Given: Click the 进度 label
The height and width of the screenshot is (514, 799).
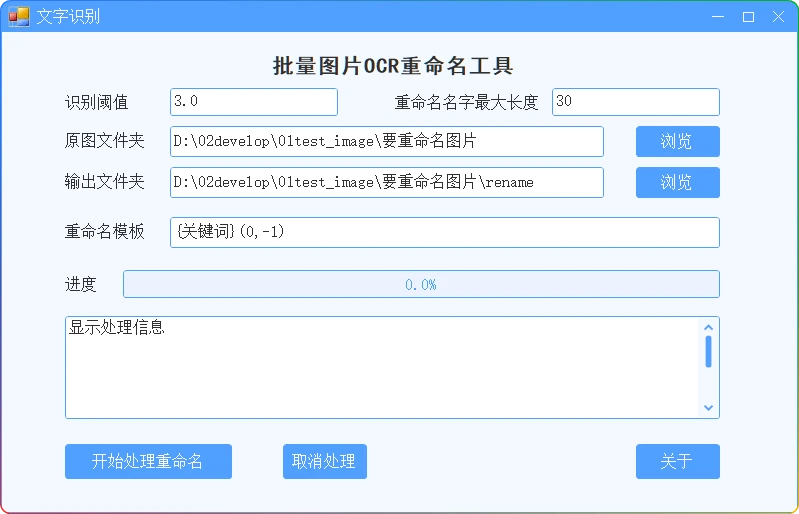Looking at the screenshot, I should [81, 284].
